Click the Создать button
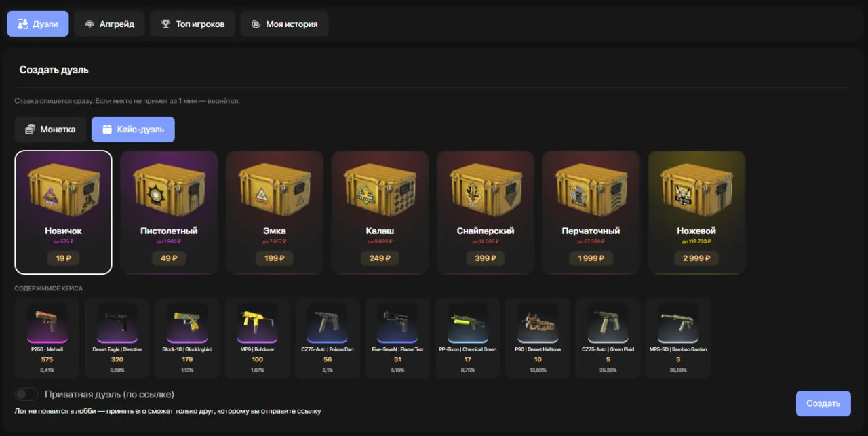 823,403
